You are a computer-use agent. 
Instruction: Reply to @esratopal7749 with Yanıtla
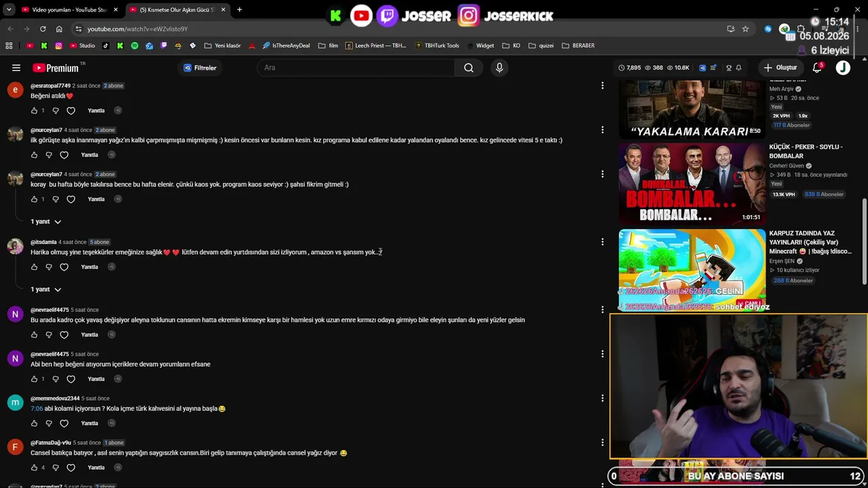point(96,110)
